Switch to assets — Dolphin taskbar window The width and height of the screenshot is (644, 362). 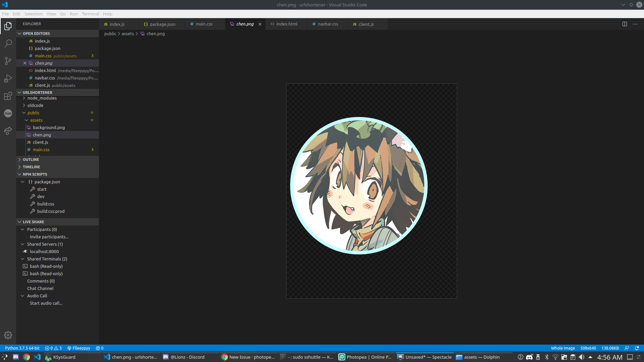(483, 357)
